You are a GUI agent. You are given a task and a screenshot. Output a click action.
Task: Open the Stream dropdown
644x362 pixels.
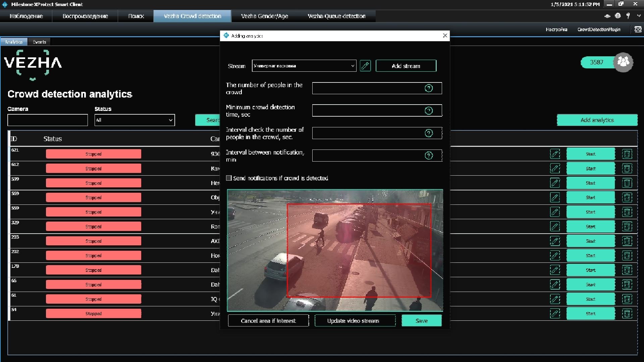[304, 66]
